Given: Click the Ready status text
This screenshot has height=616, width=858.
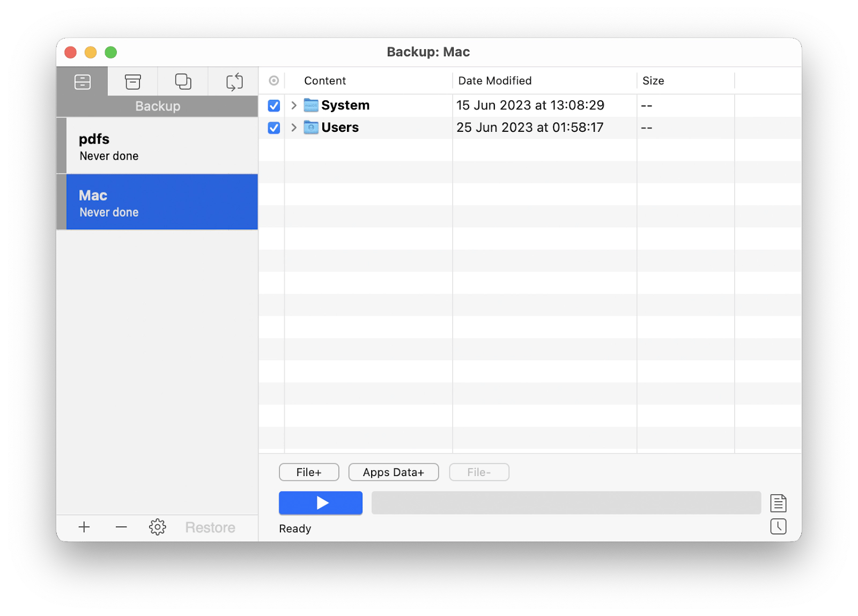Looking at the screenshot, I should [x=295, y=529].
